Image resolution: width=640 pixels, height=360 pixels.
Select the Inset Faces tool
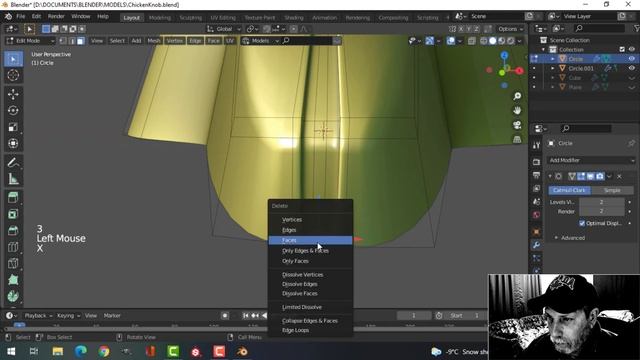pyautogui.click(x=13, y=214)
